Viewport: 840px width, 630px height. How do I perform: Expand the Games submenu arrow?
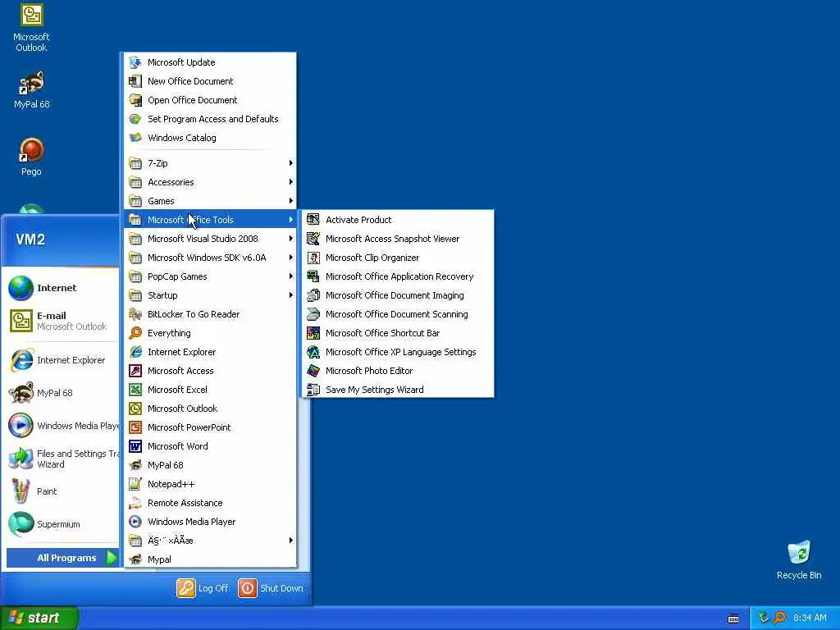coord(291,201)
